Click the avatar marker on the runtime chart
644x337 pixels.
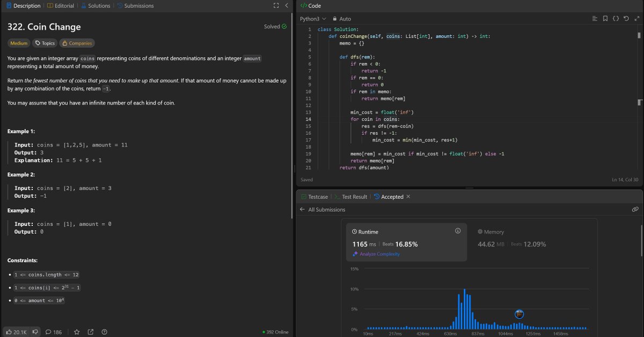519,314
